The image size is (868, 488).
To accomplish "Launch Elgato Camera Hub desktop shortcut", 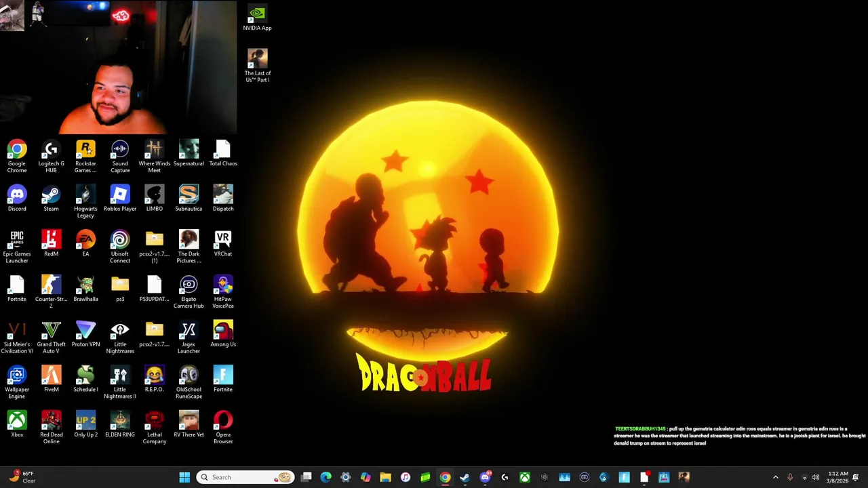I will (189, 292).
